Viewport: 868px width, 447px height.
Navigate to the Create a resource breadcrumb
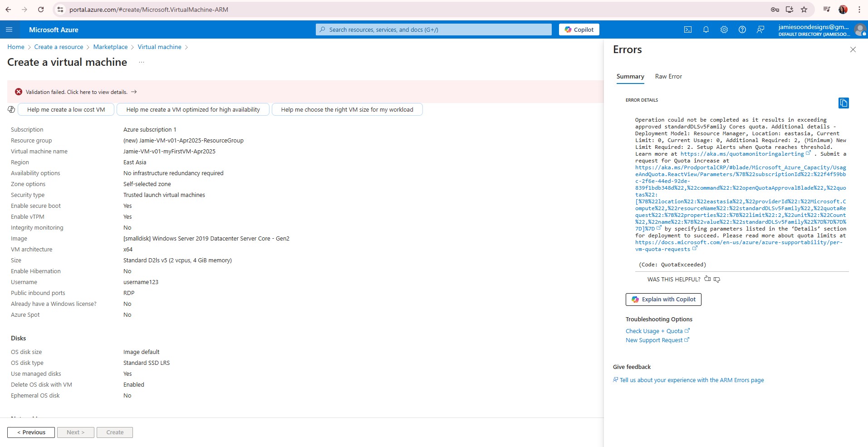pos(59,47)
